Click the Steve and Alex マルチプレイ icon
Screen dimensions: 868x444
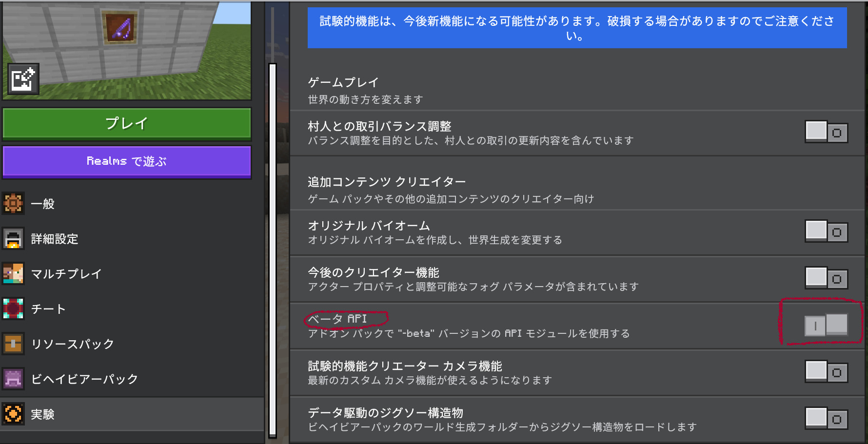13,274
